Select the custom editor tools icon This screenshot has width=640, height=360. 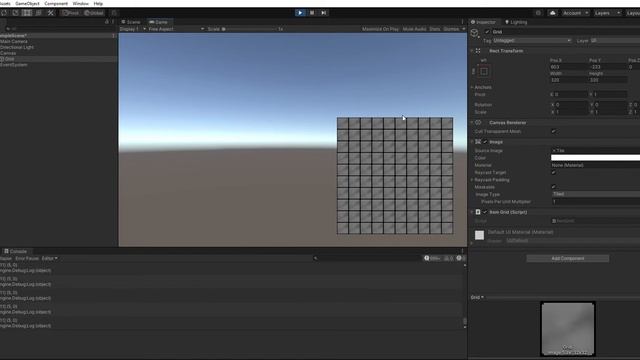point(51,13)
